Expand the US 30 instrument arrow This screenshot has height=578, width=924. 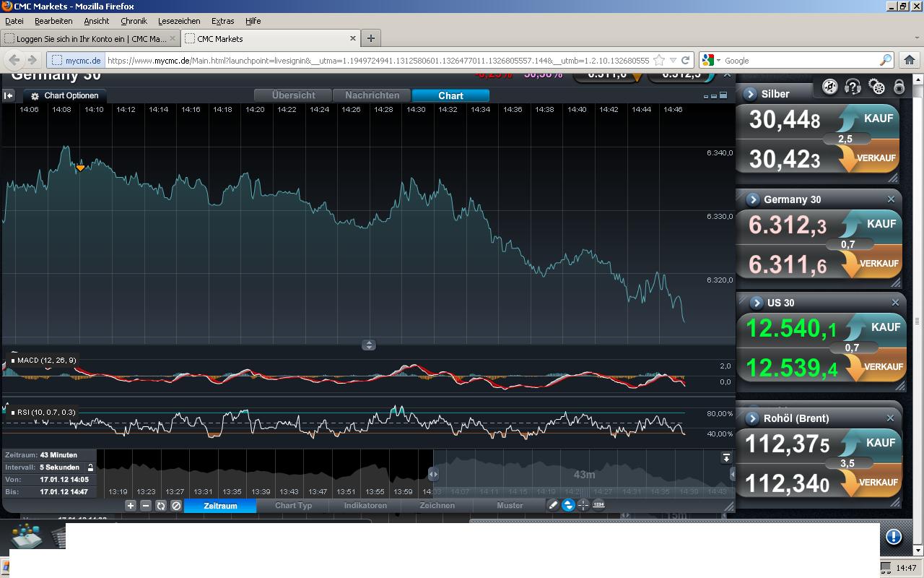click(x=756, y=303)
